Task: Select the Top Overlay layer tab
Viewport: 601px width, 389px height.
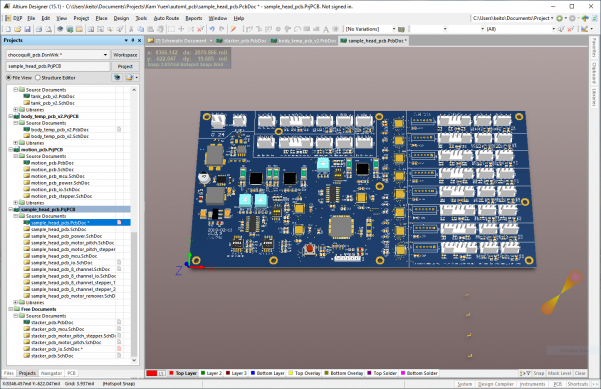Action: (x=305, y=373)
